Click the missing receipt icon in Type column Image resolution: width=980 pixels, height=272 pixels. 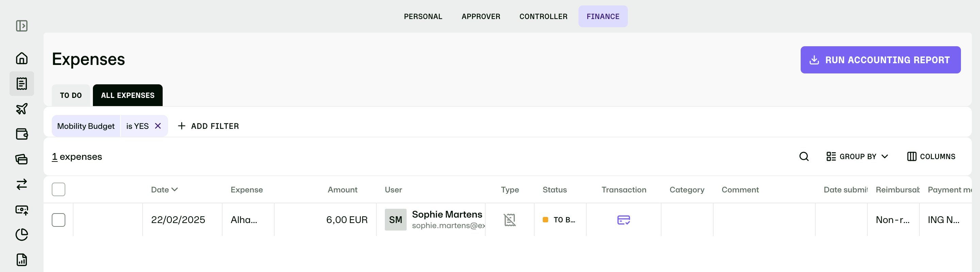point(509,220)
